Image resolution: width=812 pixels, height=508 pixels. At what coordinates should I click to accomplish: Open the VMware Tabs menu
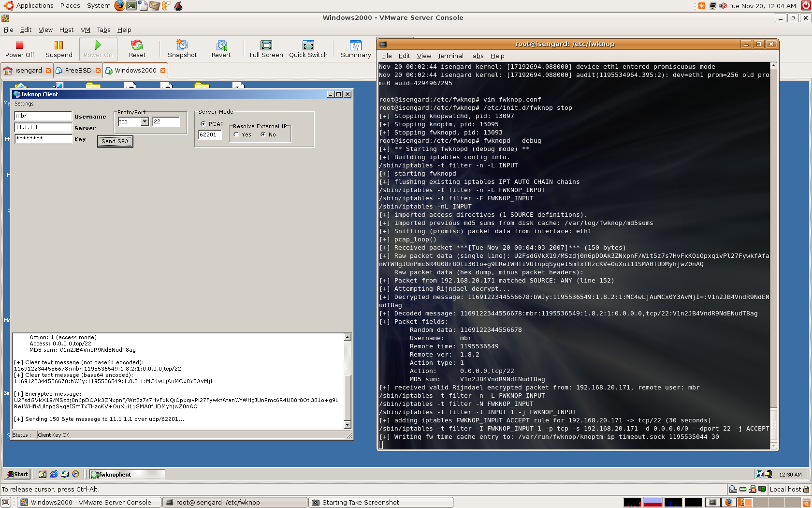(103, 30)
